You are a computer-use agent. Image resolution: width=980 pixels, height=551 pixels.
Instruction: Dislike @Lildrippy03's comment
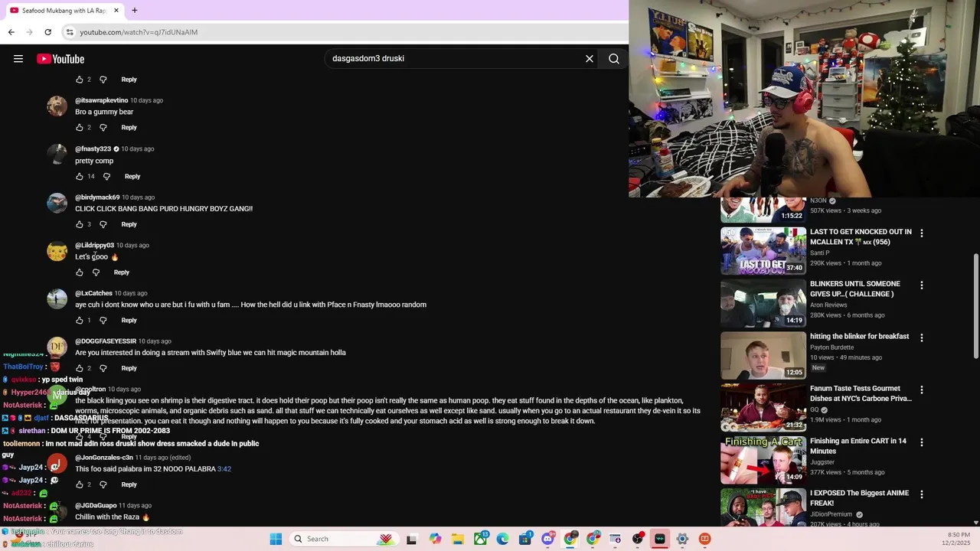96,272
